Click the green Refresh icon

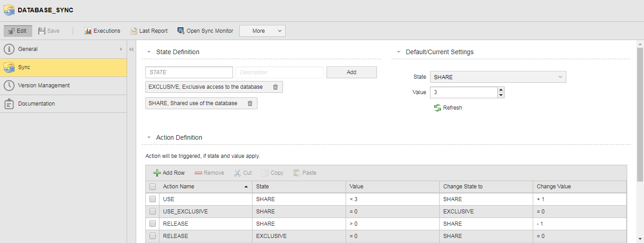[437, 108]
